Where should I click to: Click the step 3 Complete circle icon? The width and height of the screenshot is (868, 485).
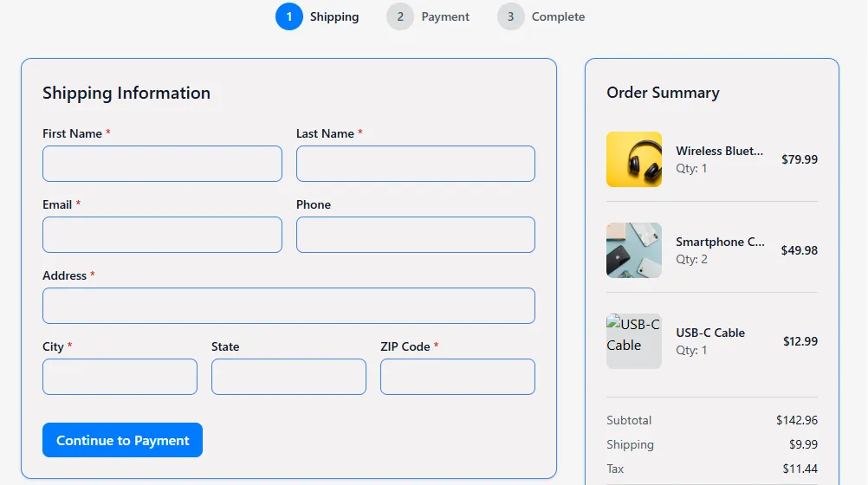click(511, 16)
